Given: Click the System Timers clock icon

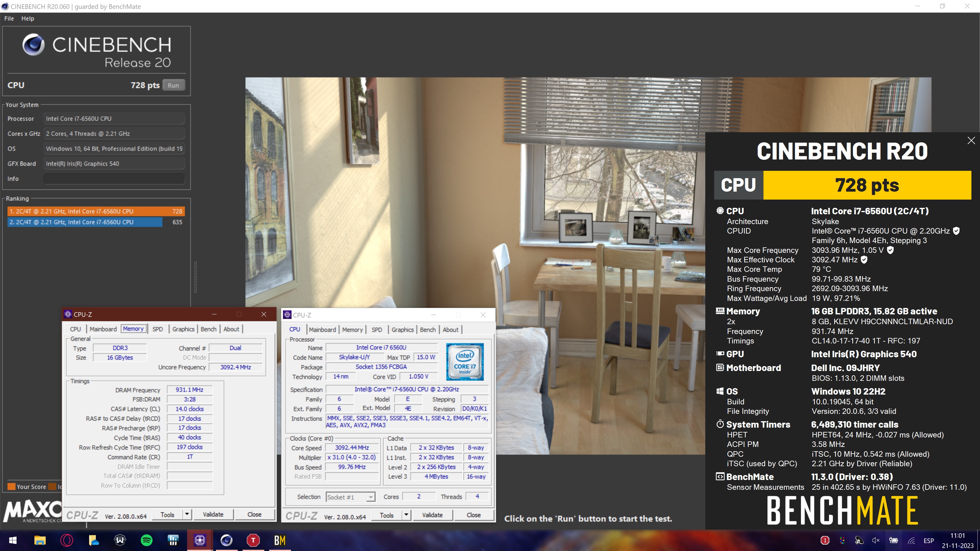Looking at the screenshot, I should [720, 424].
